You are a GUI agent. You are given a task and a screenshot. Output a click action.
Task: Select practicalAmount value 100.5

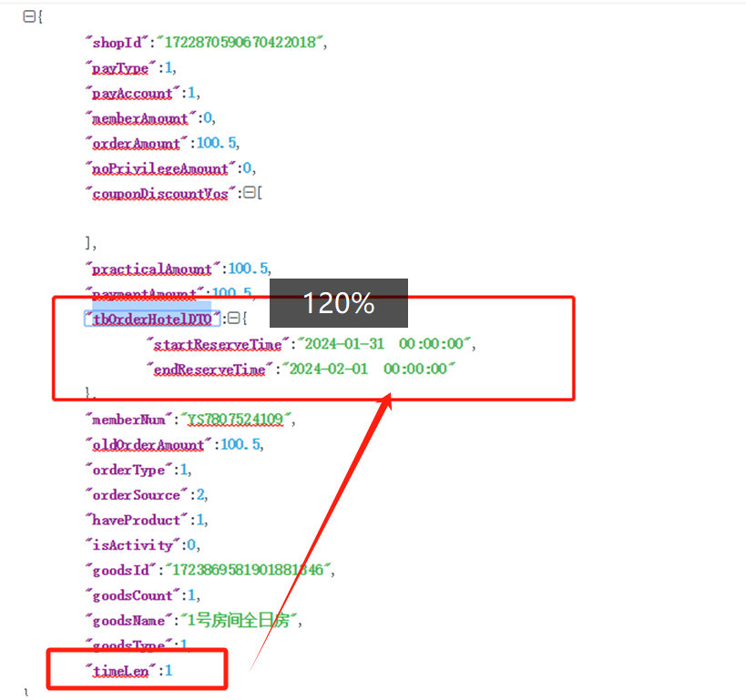[x=249, y=269]
